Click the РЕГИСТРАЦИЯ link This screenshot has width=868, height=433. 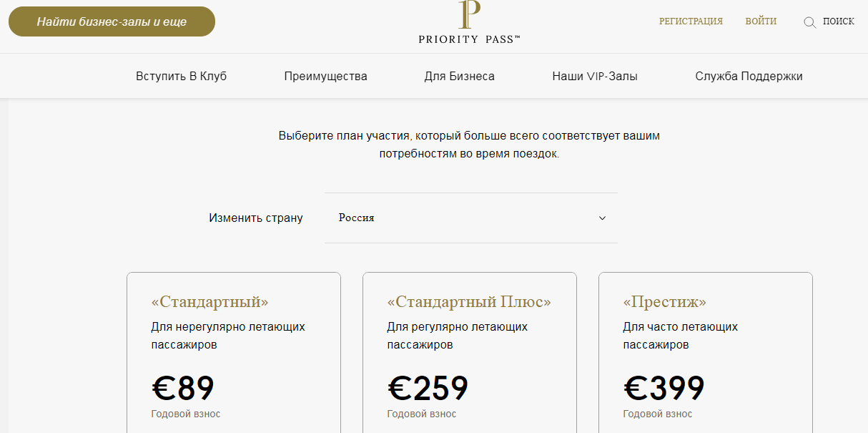point(691,21)
